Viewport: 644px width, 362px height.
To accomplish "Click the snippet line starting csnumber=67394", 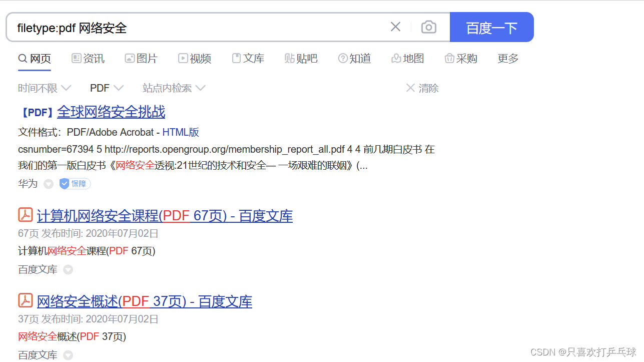I will [x=227, y=149].
